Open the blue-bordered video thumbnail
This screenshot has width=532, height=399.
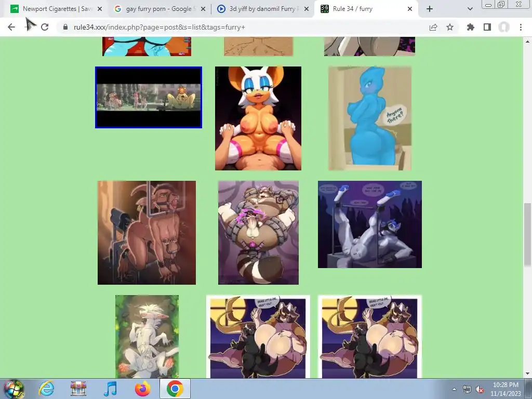pyautogui.click(x=149, y=97)
